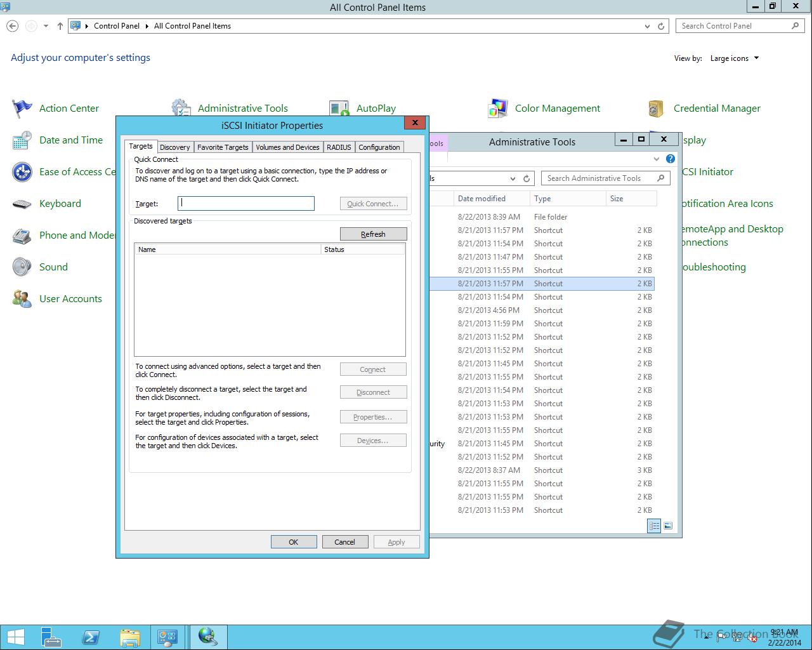Click the iSCSI globe icon on taskbar
The image size is (812, 650).
208,637
